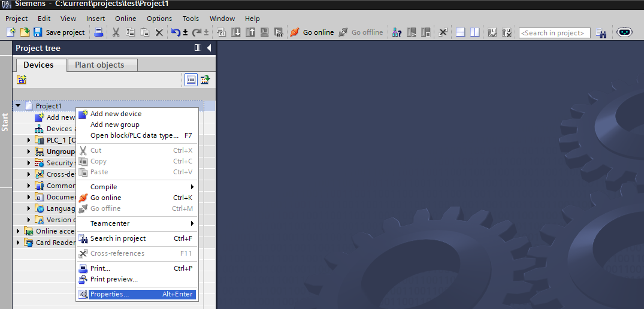Screen dimensions: 644x309
Task: Click the Accessible devices icon
Action: [x=397, y=32]
